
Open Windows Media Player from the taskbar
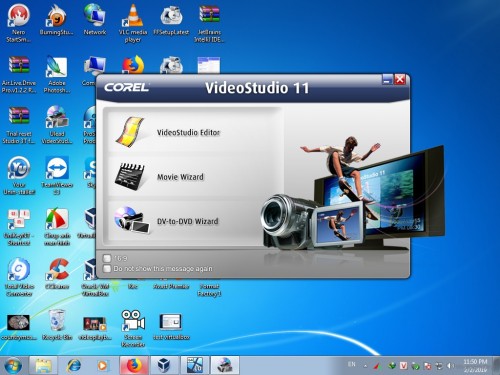pyautogui.click(x=102, y=366)
